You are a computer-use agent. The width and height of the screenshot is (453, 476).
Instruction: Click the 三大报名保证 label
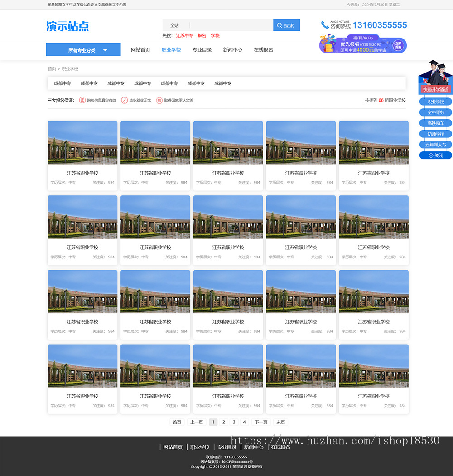[61, 101]
